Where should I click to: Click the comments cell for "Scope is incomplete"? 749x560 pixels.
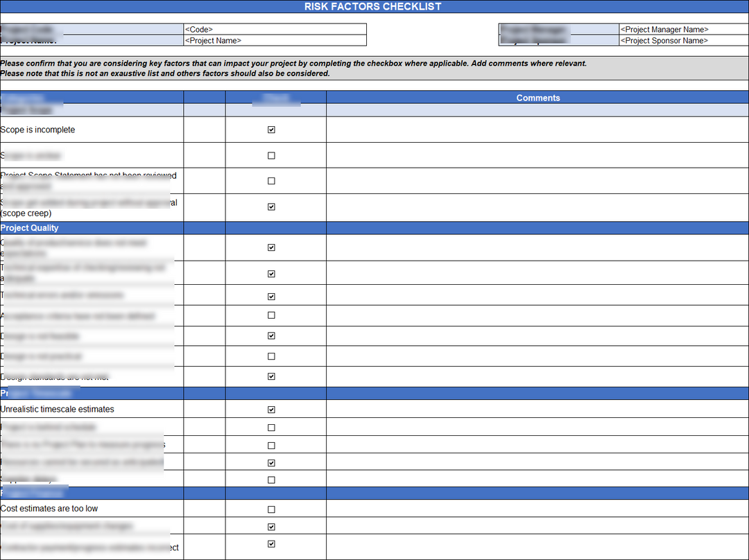tap(537, 130)
